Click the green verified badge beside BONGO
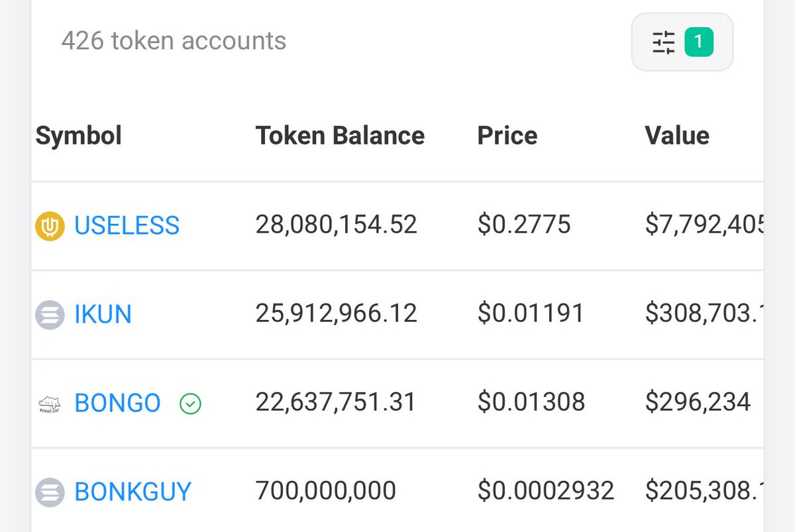This screenshot has height=532, width=795. coord(191,403)
